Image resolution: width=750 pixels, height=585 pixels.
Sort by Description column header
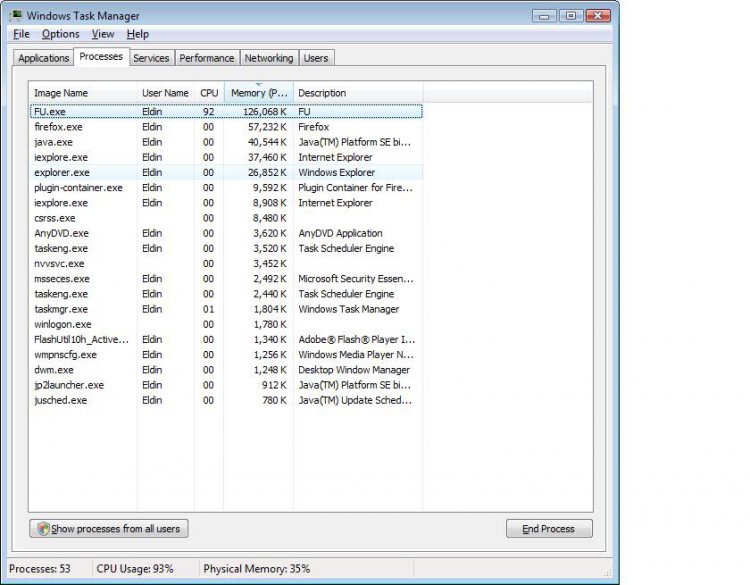point(358,93)
